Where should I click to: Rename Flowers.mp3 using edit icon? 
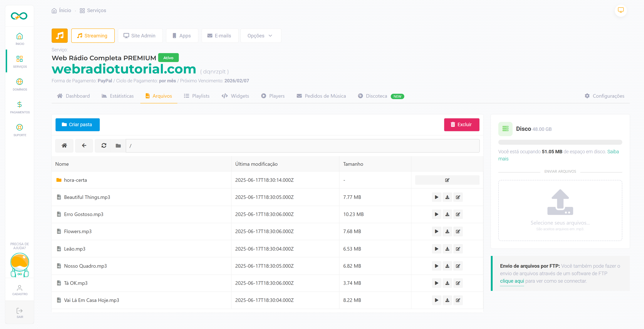(x=458, y=232)
